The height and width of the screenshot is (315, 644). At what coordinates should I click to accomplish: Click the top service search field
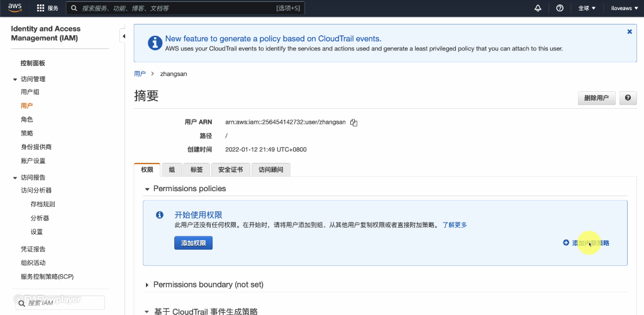coord(186,8)
